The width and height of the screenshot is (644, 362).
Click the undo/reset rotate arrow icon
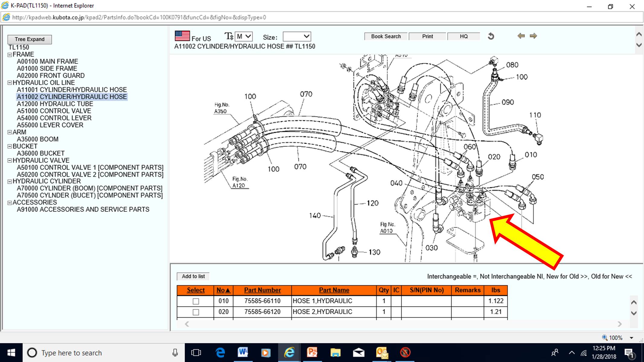pyautogui.click(x=491, y=36)
